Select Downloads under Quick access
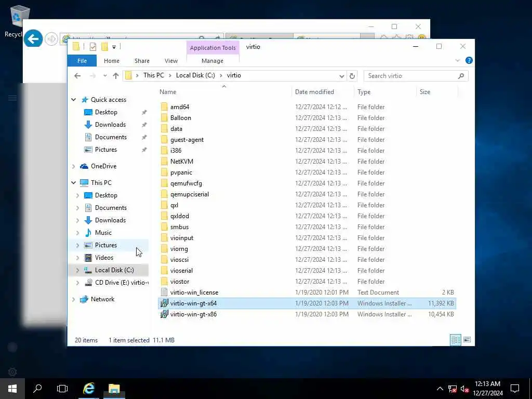 pyautogui.click(x=110, y=125)
